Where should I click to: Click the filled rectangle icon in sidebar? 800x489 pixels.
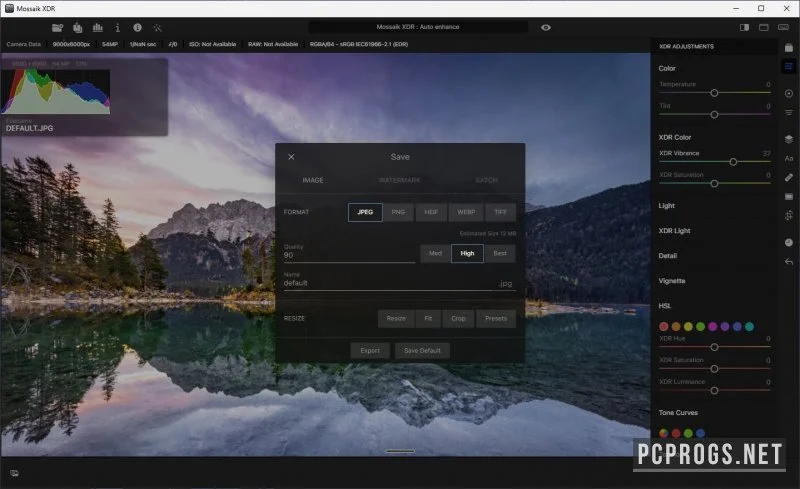point(789,197)
